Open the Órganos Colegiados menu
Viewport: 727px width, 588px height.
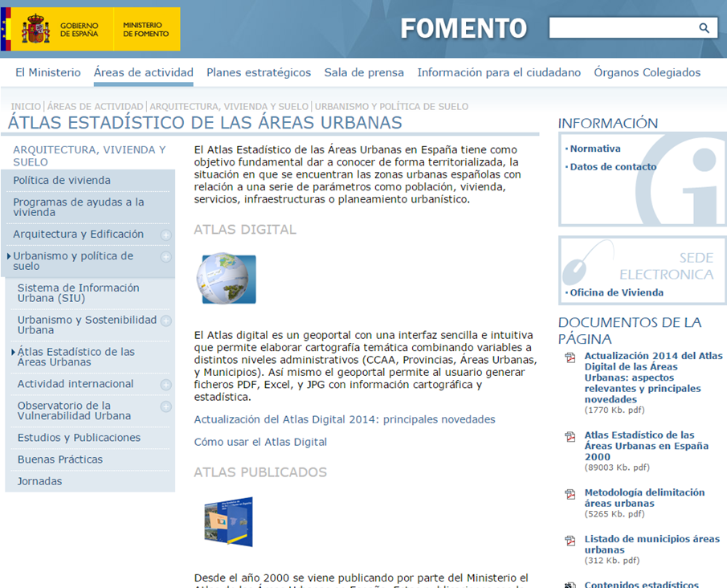(x=647, y=72)
